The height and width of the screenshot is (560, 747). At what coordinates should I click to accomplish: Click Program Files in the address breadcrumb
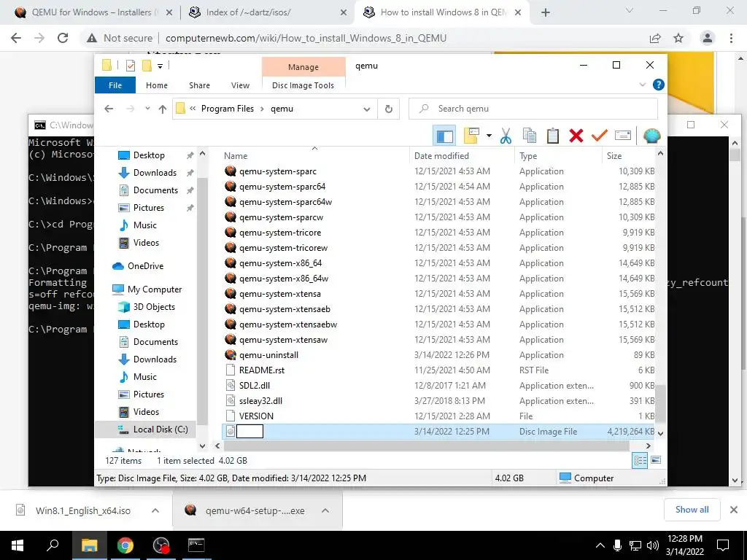(228, 109)
